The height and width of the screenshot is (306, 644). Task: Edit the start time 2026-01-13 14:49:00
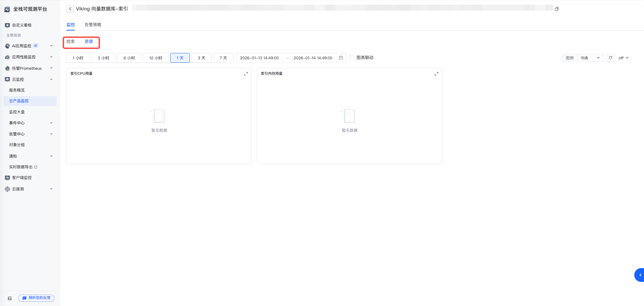tap(260, 58)
